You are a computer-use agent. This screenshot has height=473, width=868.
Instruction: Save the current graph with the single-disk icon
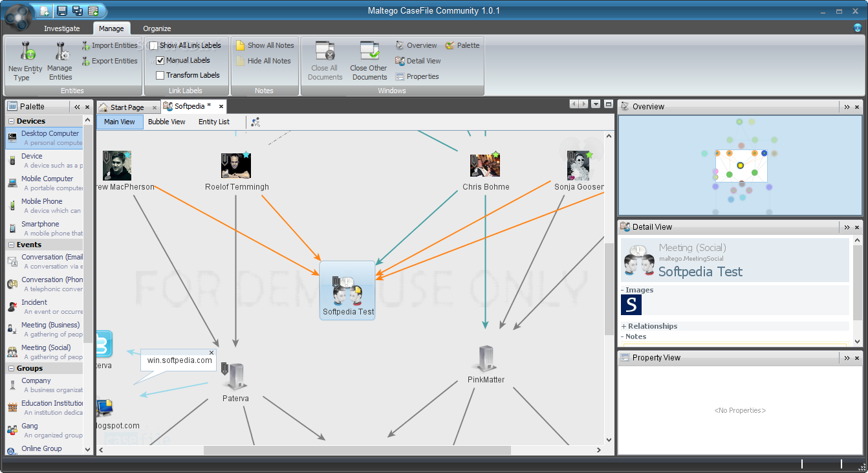[x=62, y=11]
